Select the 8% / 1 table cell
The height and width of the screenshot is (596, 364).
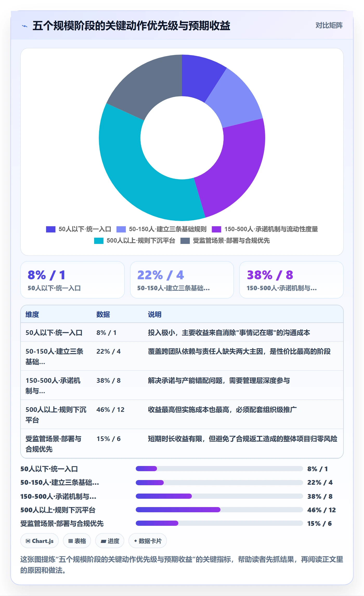click(106, 333)
